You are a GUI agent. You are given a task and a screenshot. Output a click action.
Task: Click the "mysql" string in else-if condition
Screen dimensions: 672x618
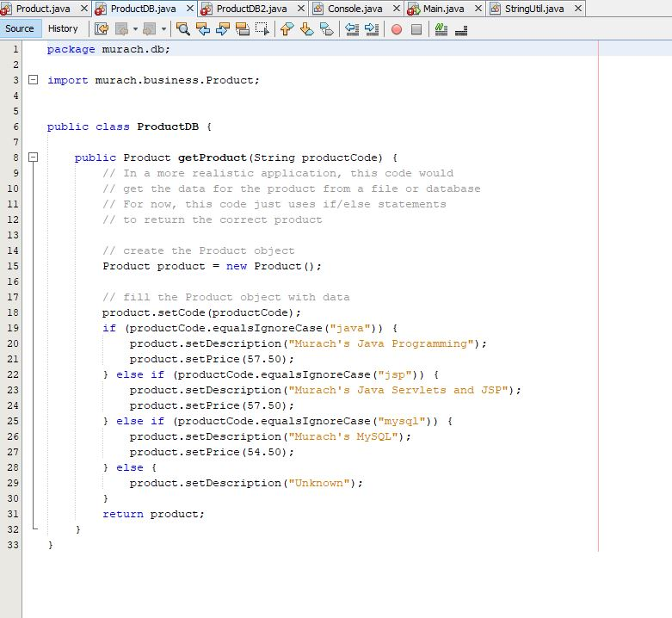pos(402,421)
